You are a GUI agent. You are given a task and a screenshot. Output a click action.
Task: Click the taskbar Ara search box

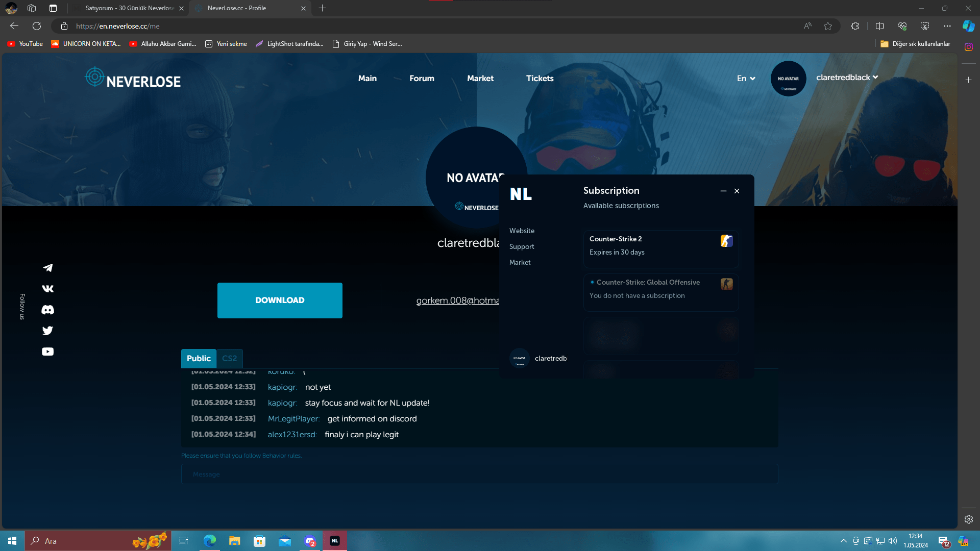[x=97, y=541]
